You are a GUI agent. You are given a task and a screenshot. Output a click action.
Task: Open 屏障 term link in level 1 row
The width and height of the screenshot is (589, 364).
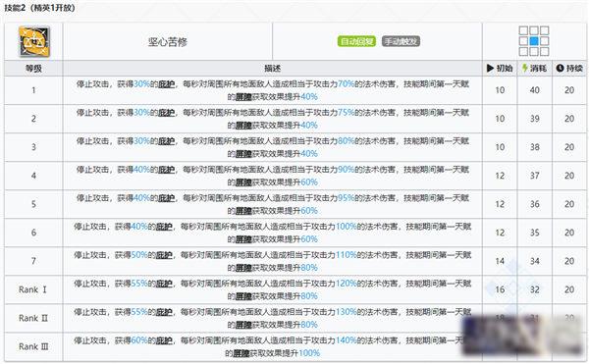243,97
